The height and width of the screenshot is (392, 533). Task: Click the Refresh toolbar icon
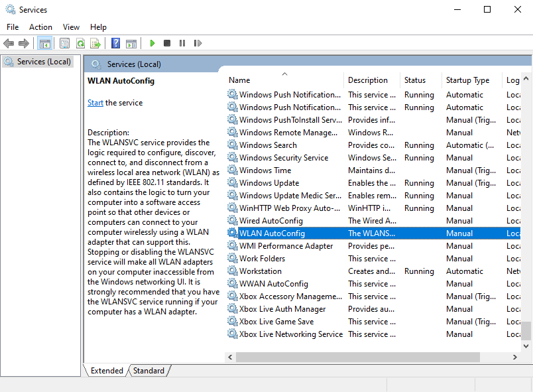tap(81, 43)
